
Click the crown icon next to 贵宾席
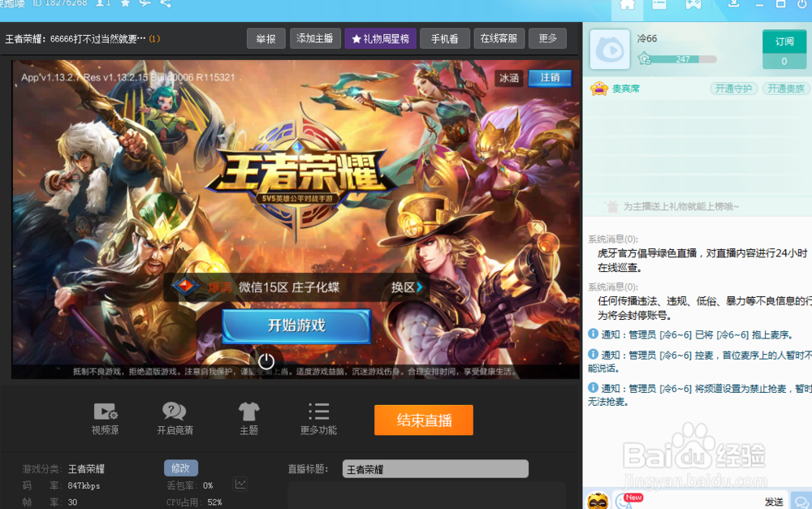tap(598, 88)
